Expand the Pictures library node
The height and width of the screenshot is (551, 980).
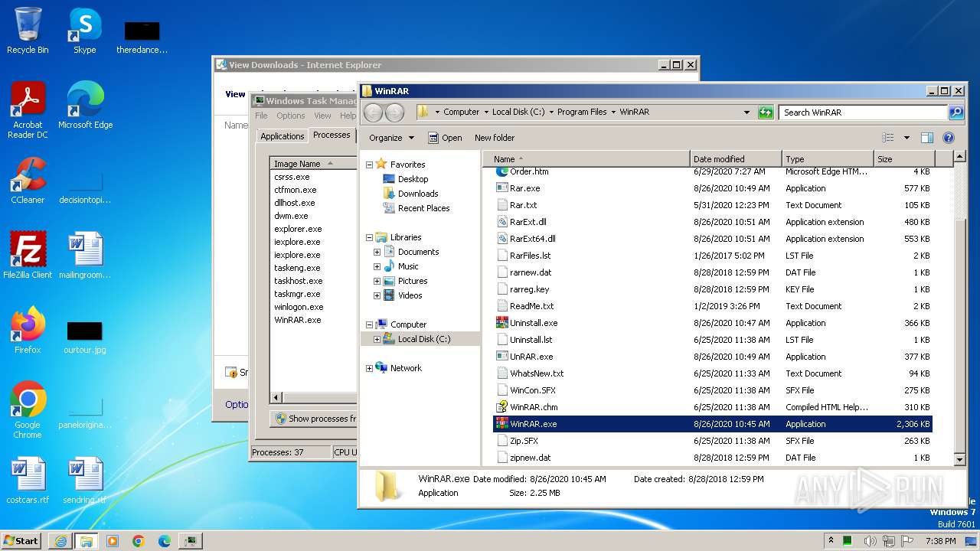[x=377, y=281]
